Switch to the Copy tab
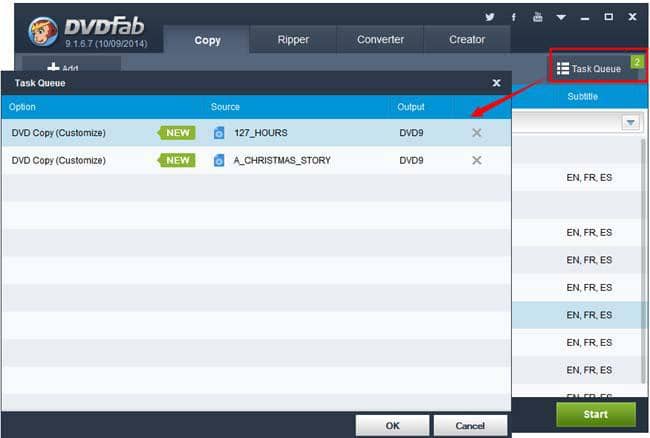 (207, 40)
